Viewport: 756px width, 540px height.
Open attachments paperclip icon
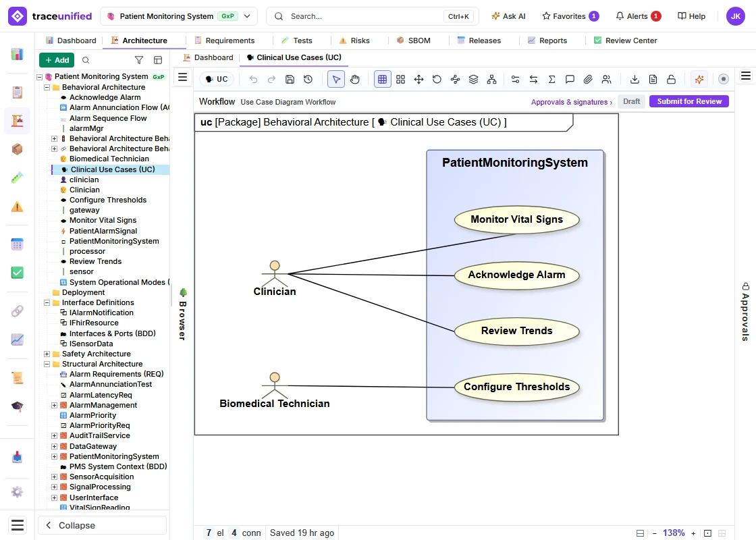coord(588,80)
